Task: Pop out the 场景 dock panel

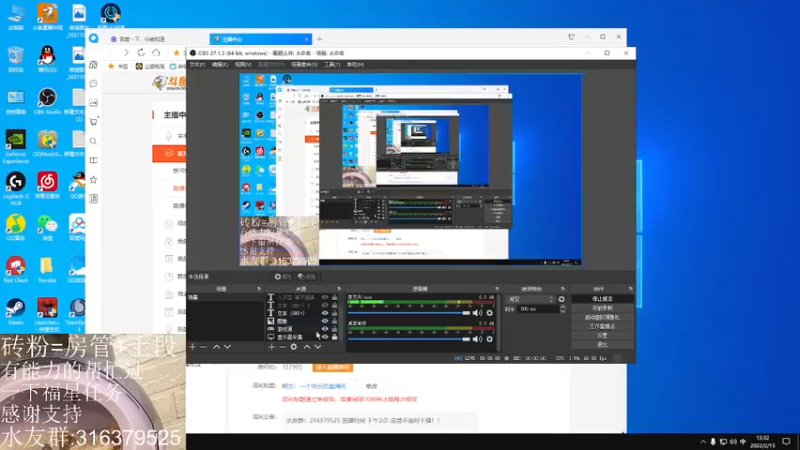Action: (x=259, y=289)
